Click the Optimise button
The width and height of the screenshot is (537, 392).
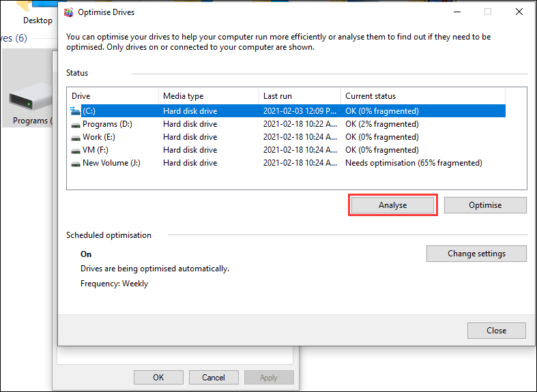click(485, 205)
